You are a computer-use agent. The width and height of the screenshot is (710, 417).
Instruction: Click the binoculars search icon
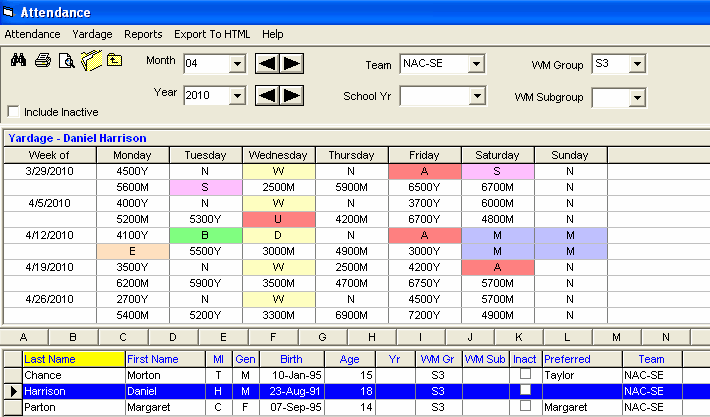[17, 61]
